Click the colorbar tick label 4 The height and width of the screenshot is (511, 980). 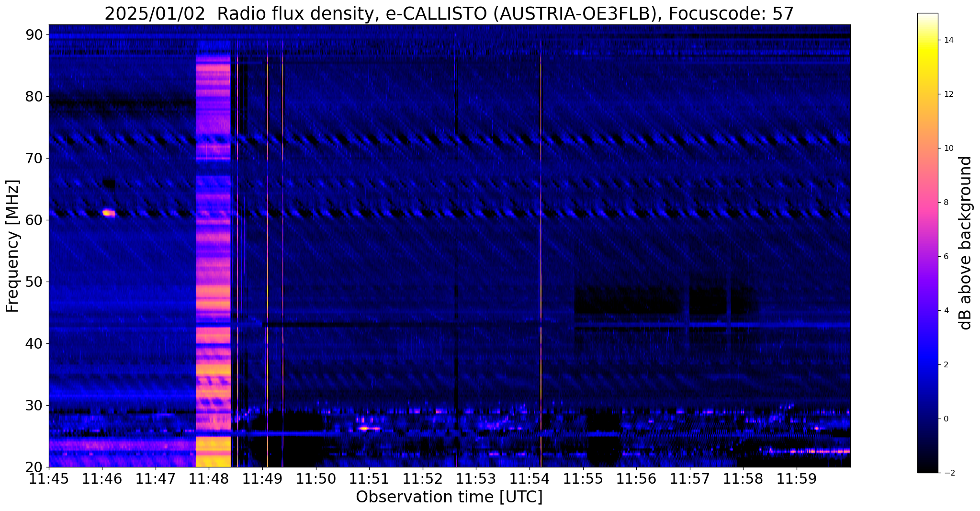pos(946,311)
